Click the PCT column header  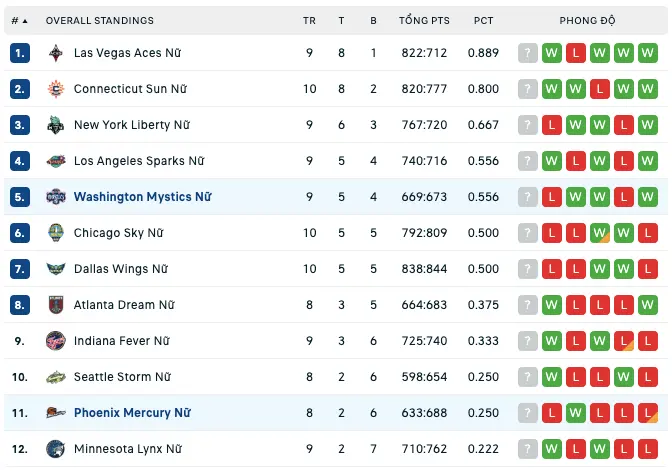[x=483, y=21]
